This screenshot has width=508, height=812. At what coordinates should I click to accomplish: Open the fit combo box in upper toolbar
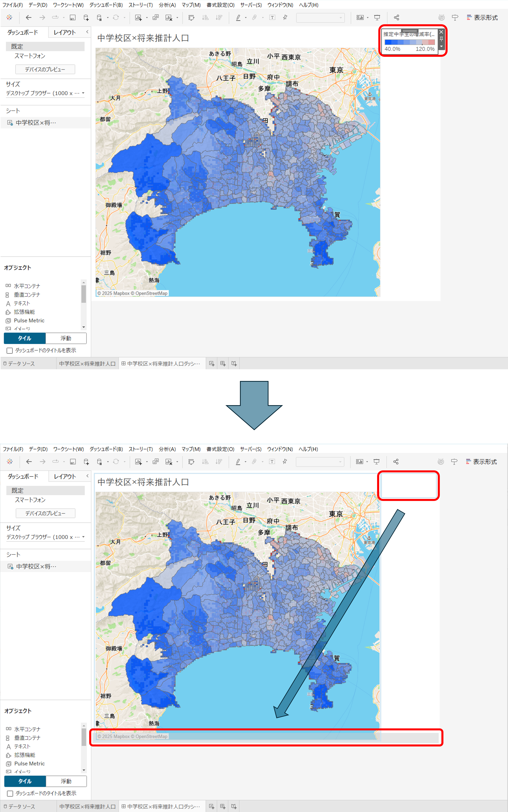pos(320,17)
